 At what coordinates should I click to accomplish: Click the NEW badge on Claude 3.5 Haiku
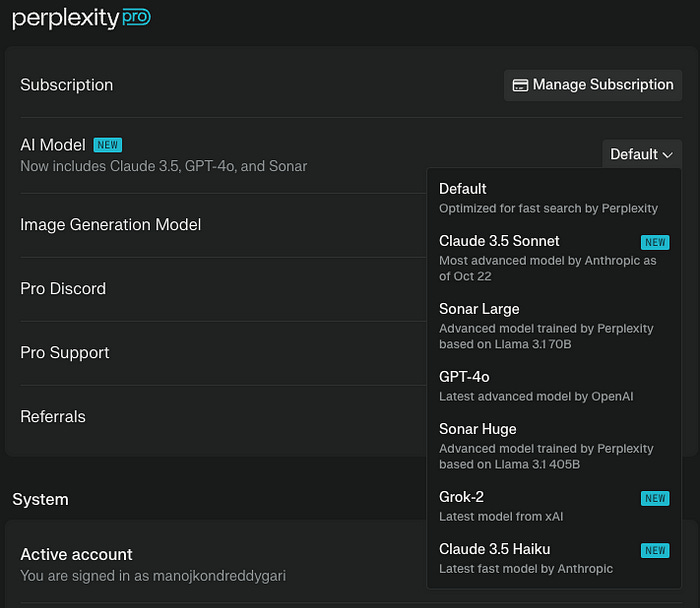pos(655,550)
